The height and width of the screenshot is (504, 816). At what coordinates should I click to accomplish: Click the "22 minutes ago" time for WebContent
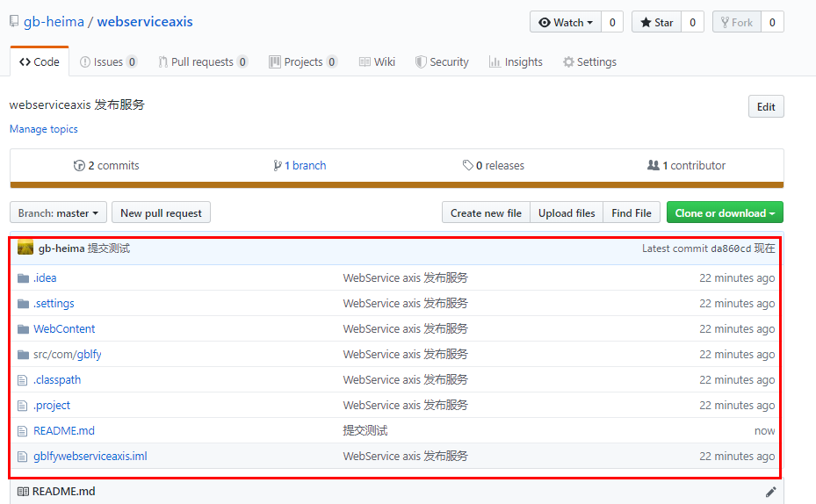point(737,329)
